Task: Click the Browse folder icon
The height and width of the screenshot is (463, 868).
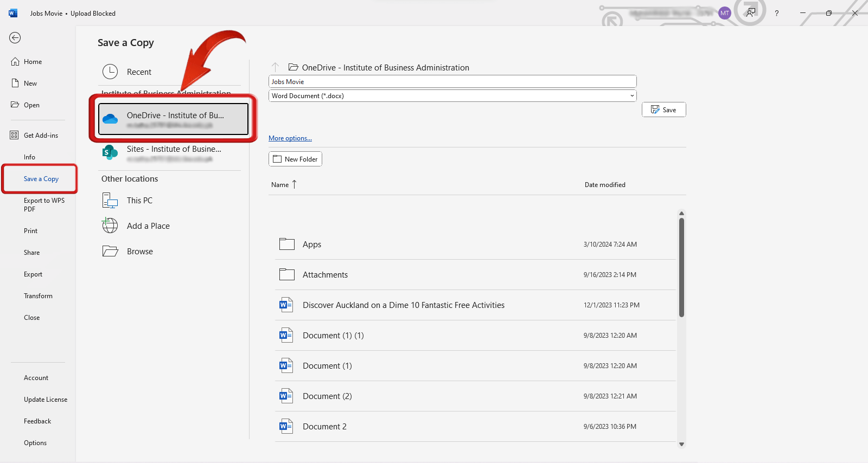Action: click(110, 251)
